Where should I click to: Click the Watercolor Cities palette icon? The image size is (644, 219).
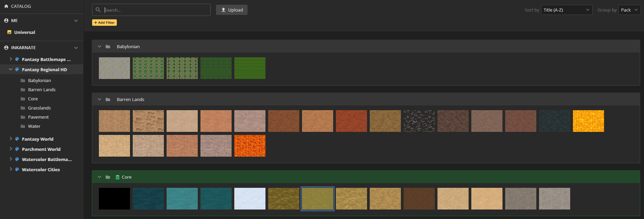pyautogui.click(x=17, y=170)
